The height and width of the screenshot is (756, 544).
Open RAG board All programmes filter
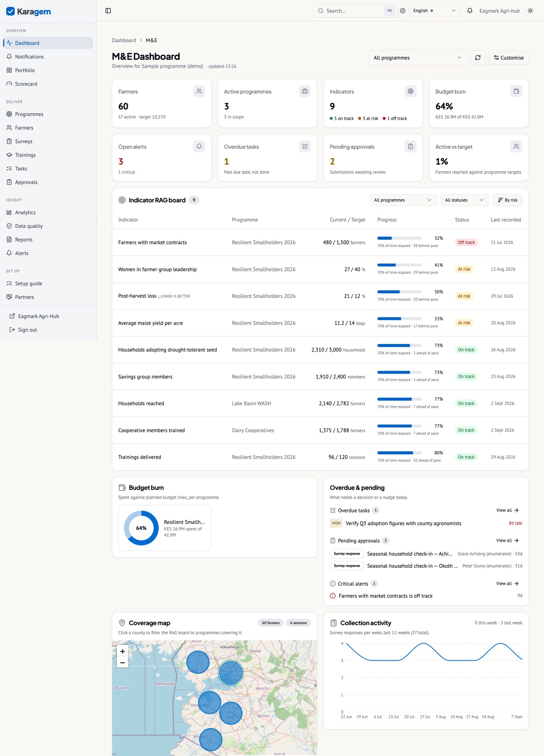(403, 200)
